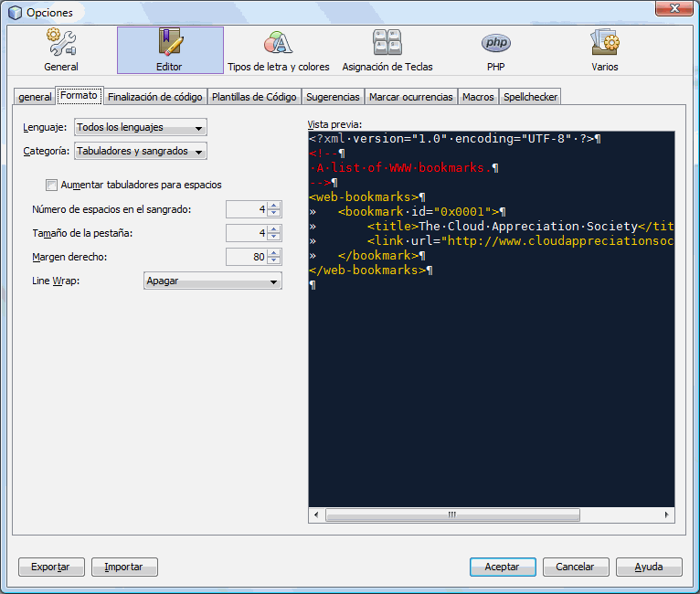Click the Cloud Appreciation Society title line

[x=520, y=227]
